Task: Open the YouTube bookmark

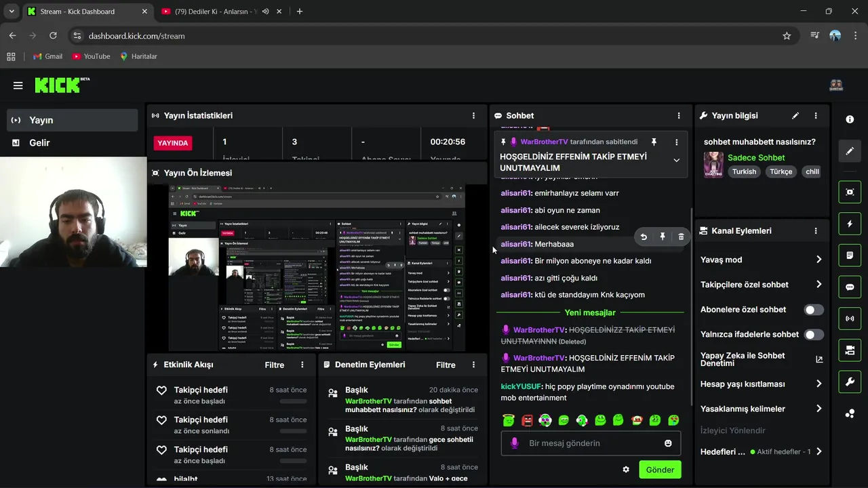Action: tap(91, 56)
